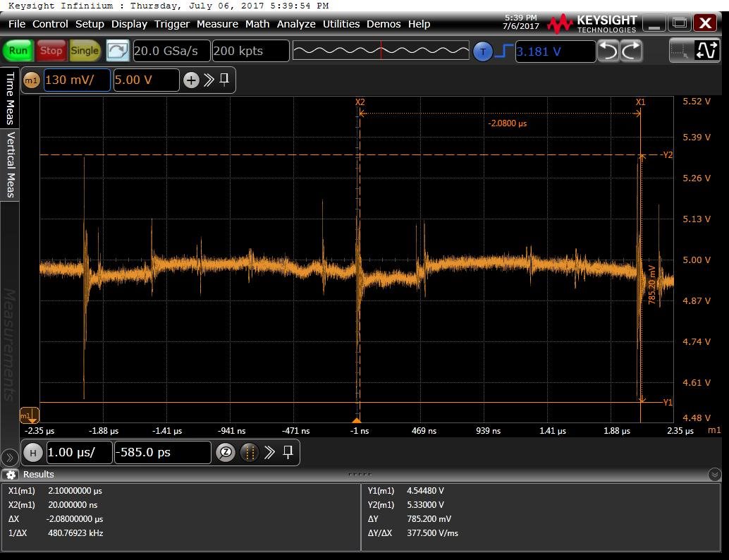Click the waveform overview thumbnail

tap(381, 51)
